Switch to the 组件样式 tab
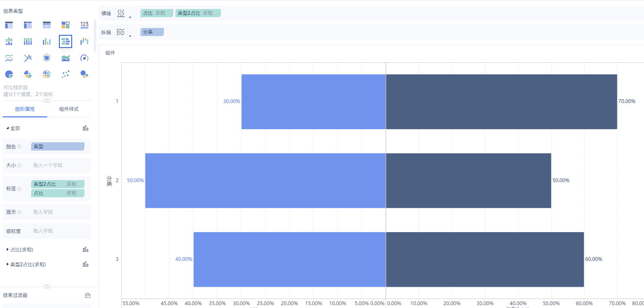Image resolution: width=644 pixels, height=308 pixels. click(69, 109)
